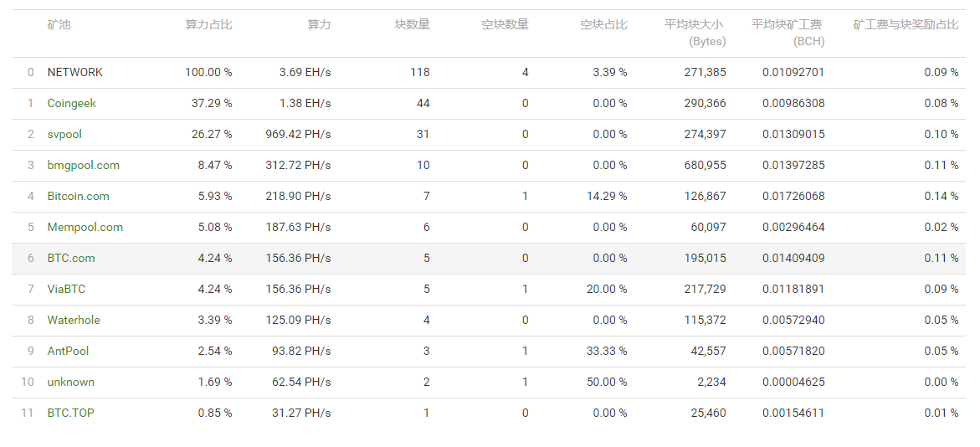Select the 0.14 % fee reward ratio
The width and height of the screenshot is (980, 447).
click(942, 197)
